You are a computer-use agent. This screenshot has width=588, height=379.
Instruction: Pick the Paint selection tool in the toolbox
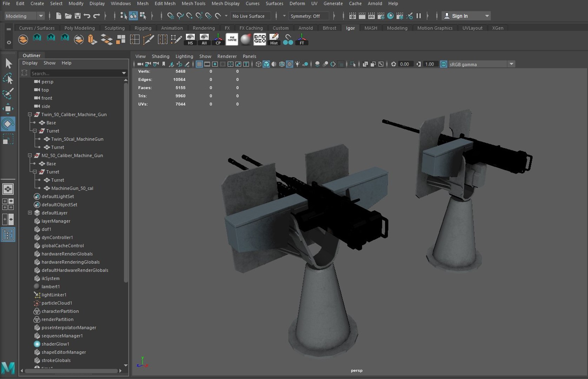click(x=8, y=94)
